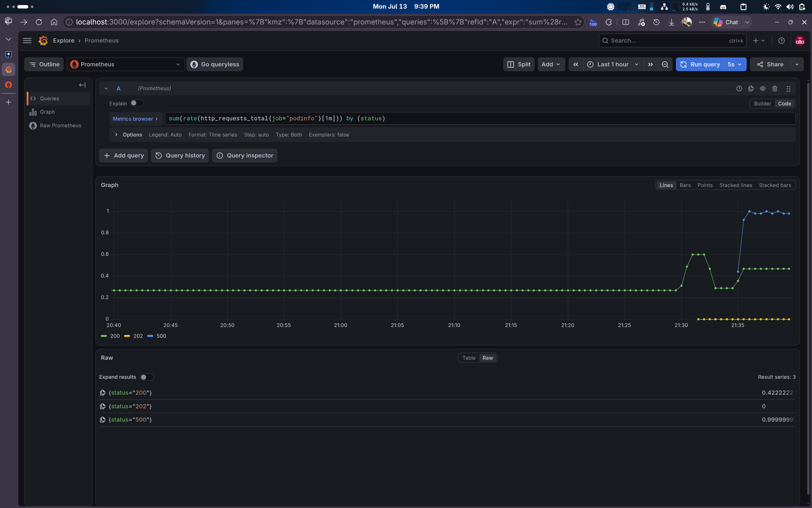Copy the status="500" result row
Screen dimensions: 812x508
click(x=103, y=420)
